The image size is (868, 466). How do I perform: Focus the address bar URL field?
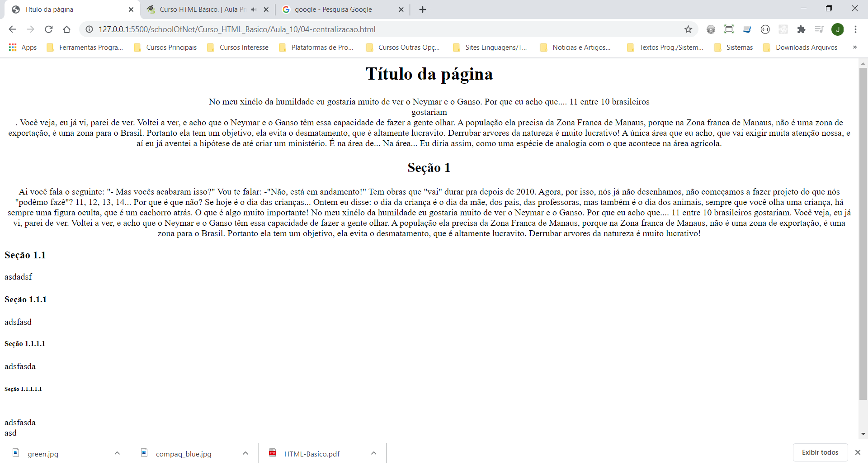point(389,29)
